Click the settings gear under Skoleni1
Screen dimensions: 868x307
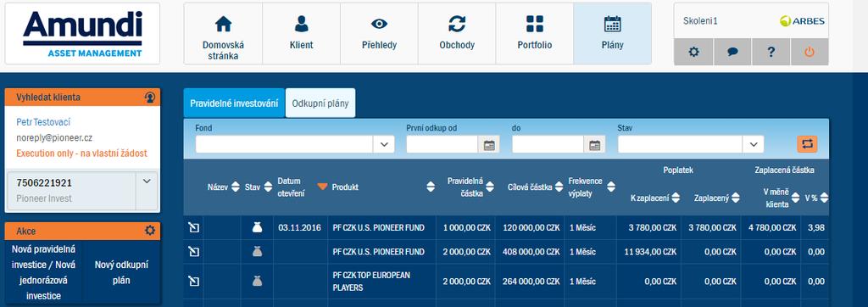[693, 52]
